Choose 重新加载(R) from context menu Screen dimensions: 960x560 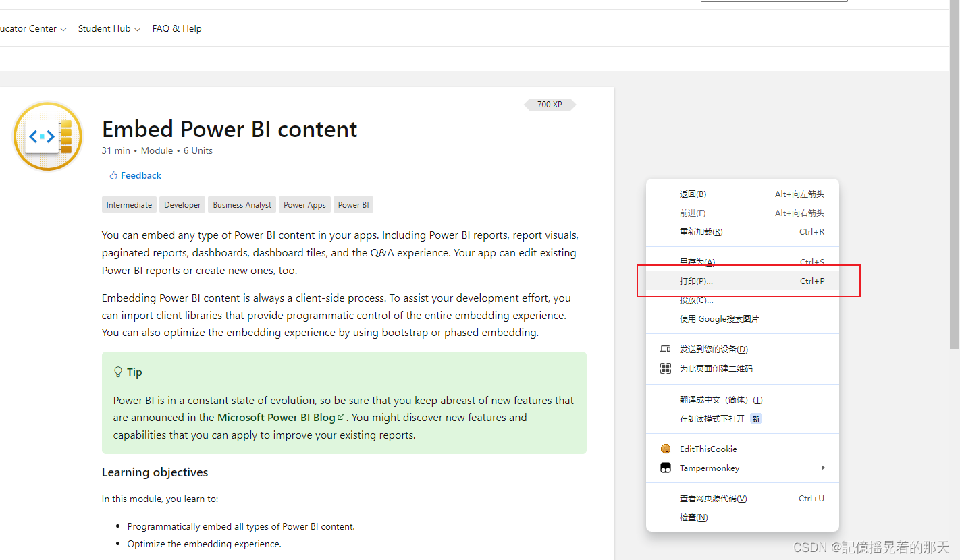743,232
